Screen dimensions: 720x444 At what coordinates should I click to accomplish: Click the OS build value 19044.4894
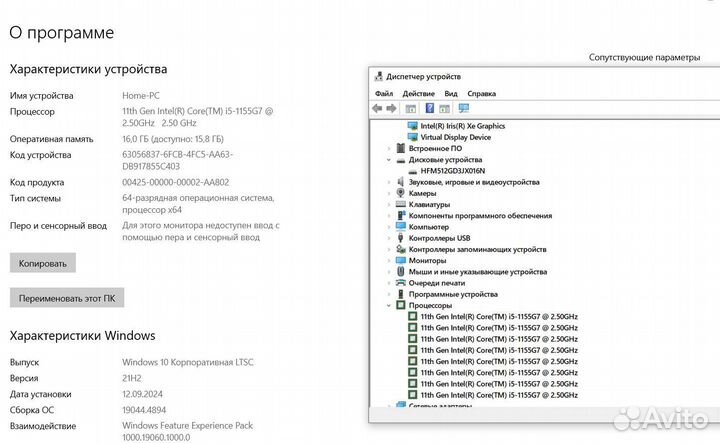[144, 410]
